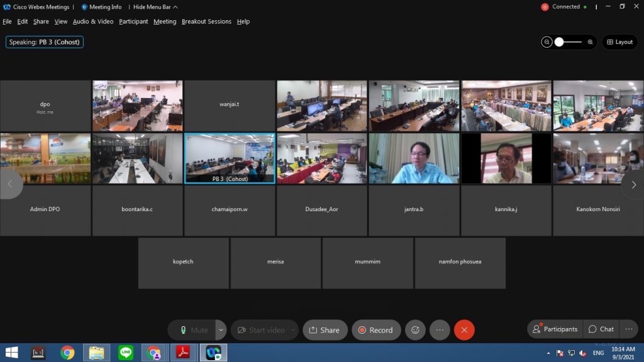The image size is (644, 362).
Task: Select PB 3 (Cohost) video thumbnail
Action: 230,158
